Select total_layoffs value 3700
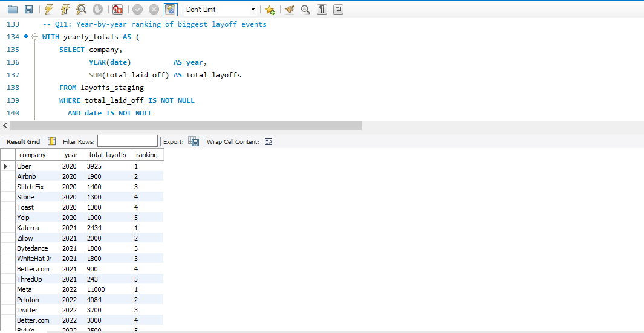 (108, 310)
